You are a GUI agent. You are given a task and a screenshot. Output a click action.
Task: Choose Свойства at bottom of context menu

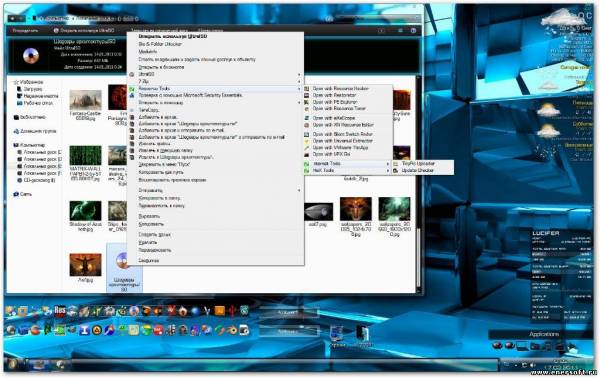(x=148, y=261)
